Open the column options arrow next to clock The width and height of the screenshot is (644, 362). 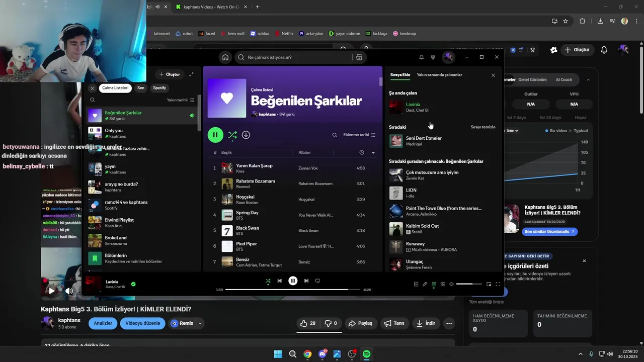(x=373, y=152)
